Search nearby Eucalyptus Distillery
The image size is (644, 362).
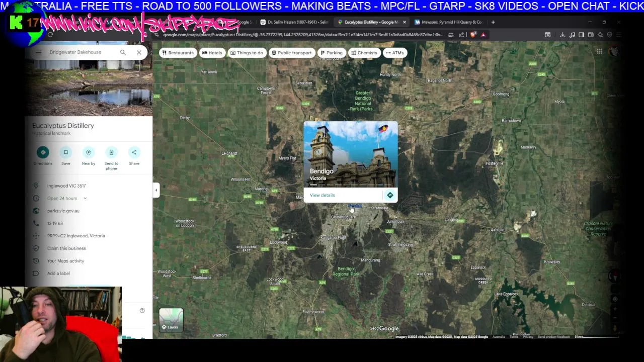(x=89, y=156)
